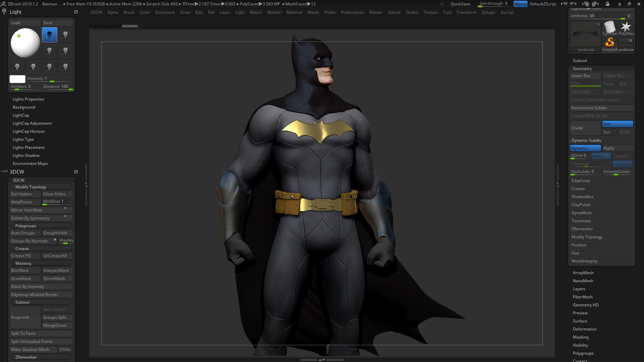Select the PolyMesh star tool
The height and width of the screenshot is (362, 644).
(626, 28)
